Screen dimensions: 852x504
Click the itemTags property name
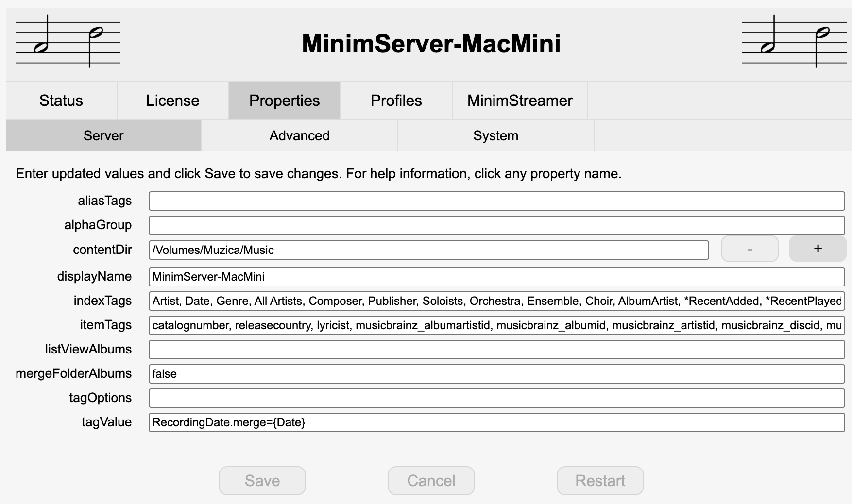point(106,325)
